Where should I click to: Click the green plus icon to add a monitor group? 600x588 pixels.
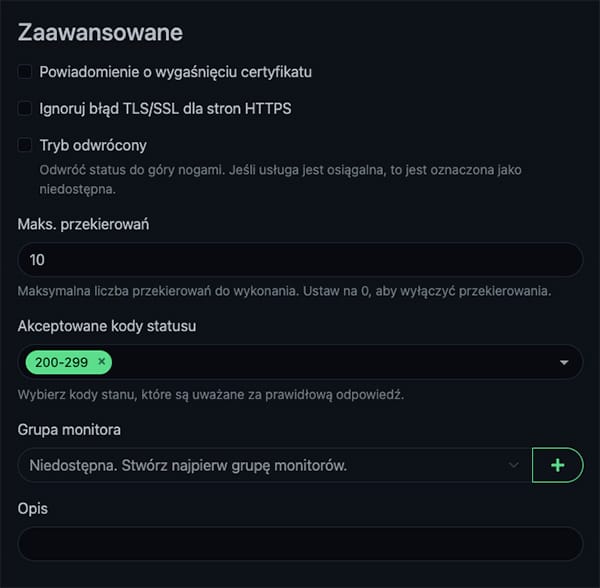[557, 465]
